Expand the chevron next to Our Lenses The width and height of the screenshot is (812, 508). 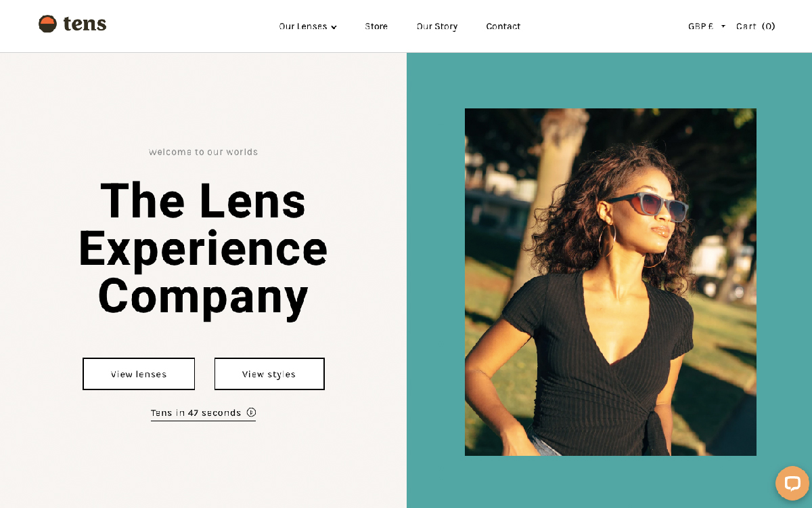pos(334,27)
